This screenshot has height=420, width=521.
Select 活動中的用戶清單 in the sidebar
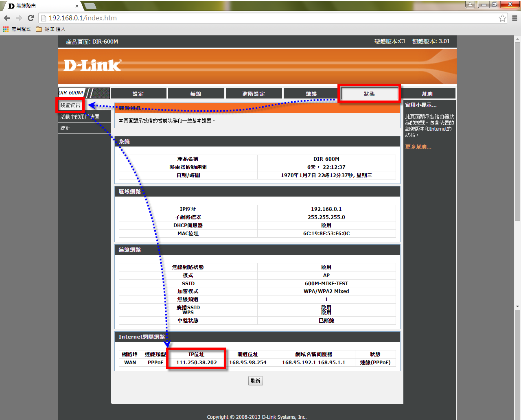[x=80, y=117]
